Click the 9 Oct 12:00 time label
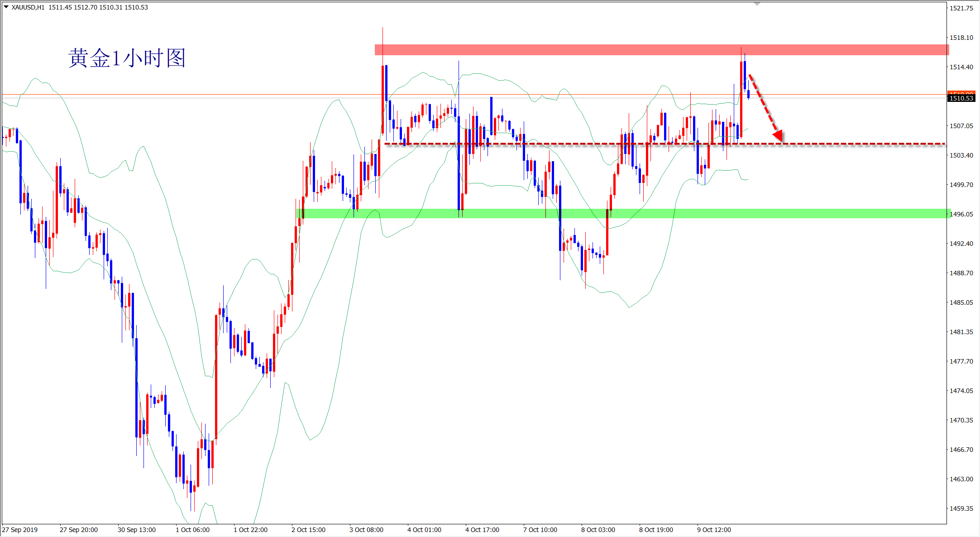The height and width of the screenshot is (537, 980). pos(714,530)
